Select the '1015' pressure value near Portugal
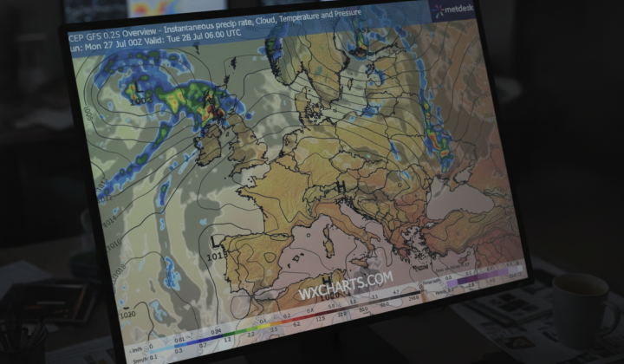624x364 pixels. click(218, 256)
